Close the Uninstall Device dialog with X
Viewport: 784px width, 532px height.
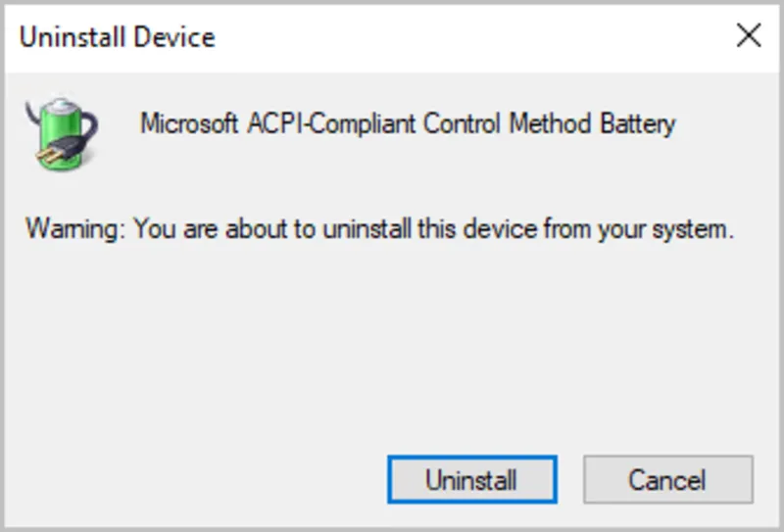pos(749,36)
